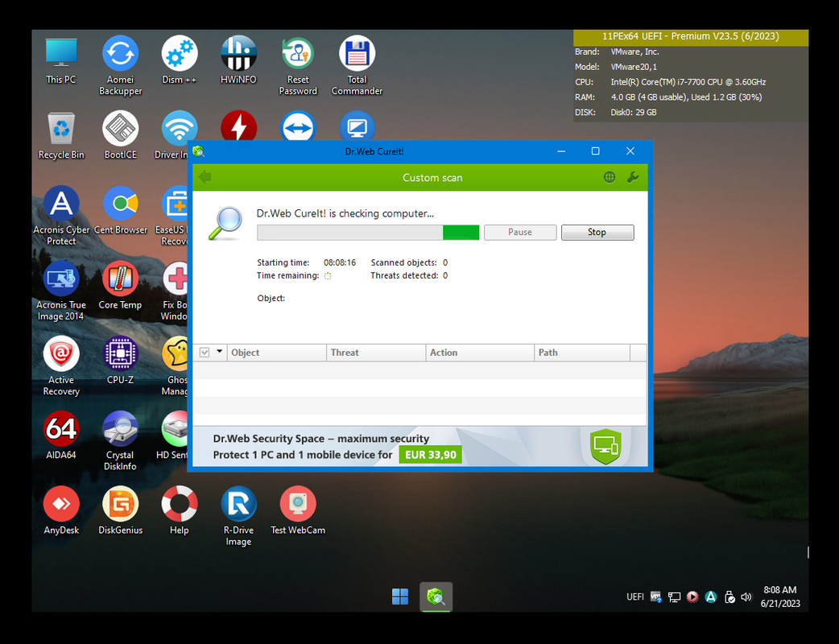Open Acronis Cyber Protect icon

(61, 216)
